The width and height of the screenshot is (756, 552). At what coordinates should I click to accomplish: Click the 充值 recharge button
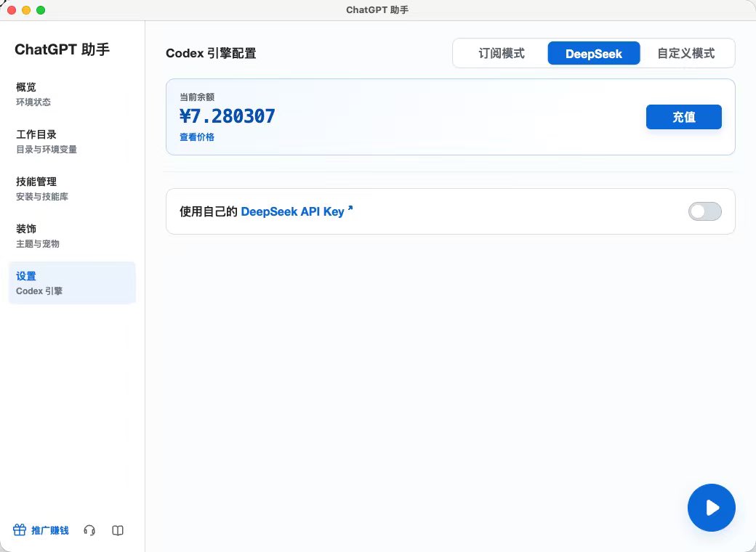tap(684, 117)
